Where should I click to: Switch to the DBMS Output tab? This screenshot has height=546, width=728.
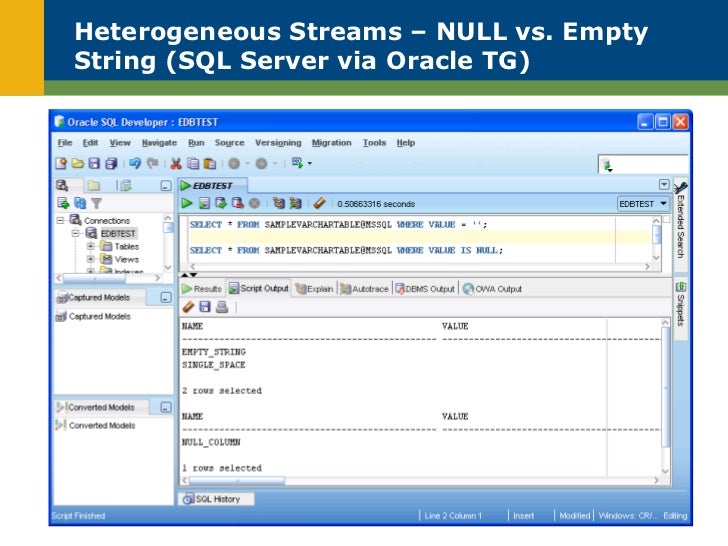[x=425, y=289]
